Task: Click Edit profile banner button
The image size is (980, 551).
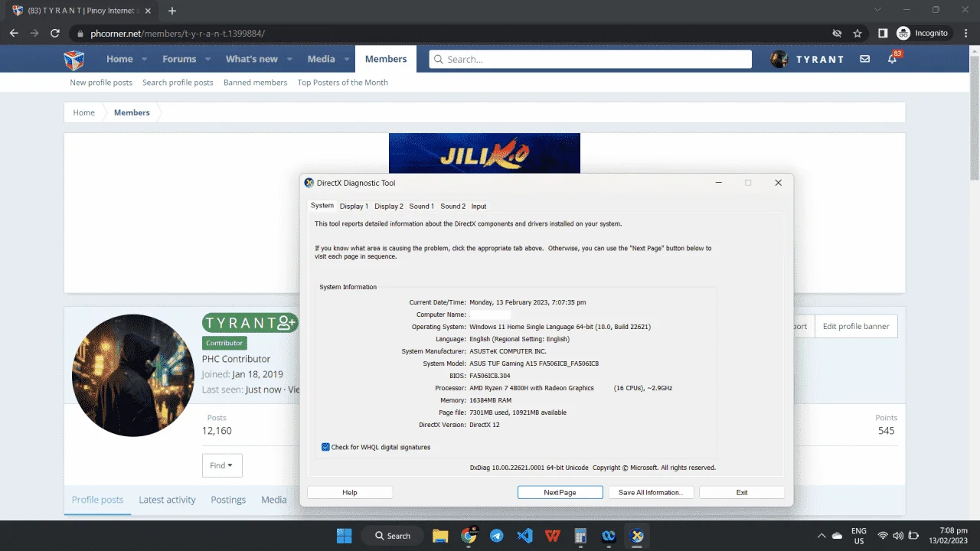Action: coord(856,326)
